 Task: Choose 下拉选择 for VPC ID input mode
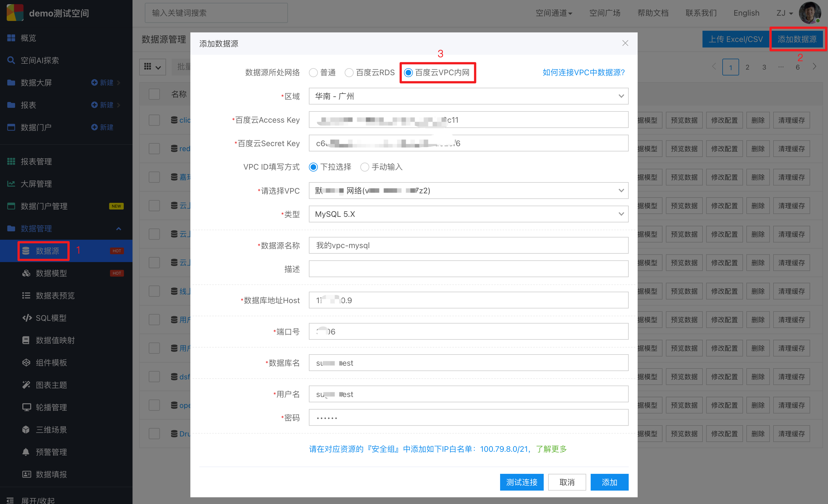pyautogui.click(x=313, y=167)
